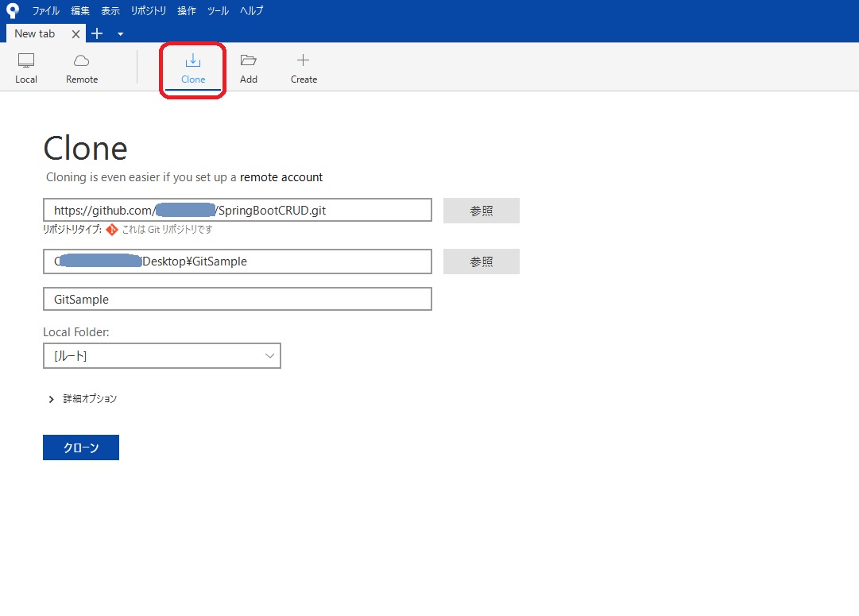
Task: Open a new tab with the plus icon
Action: (x=97, y=33)
